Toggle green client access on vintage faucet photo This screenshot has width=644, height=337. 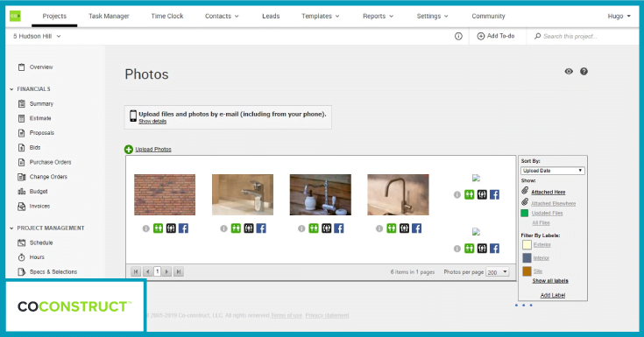tap(314, 228)
